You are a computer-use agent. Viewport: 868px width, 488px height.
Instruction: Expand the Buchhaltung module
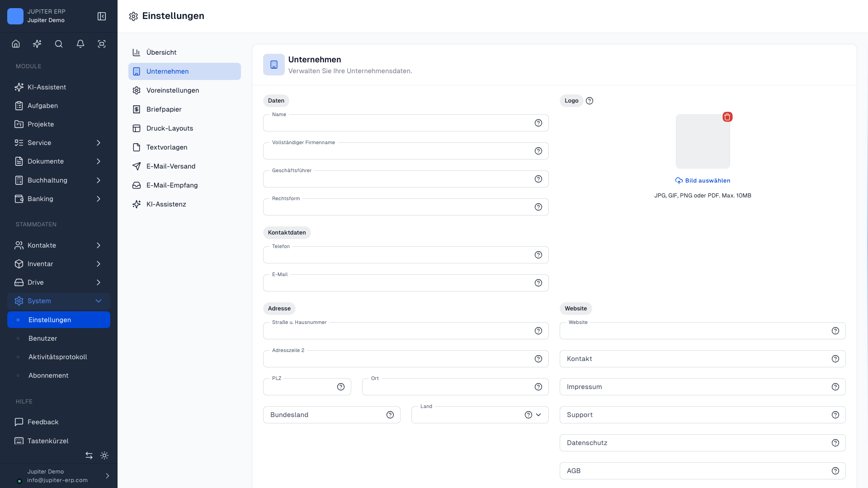pos(59,180)
